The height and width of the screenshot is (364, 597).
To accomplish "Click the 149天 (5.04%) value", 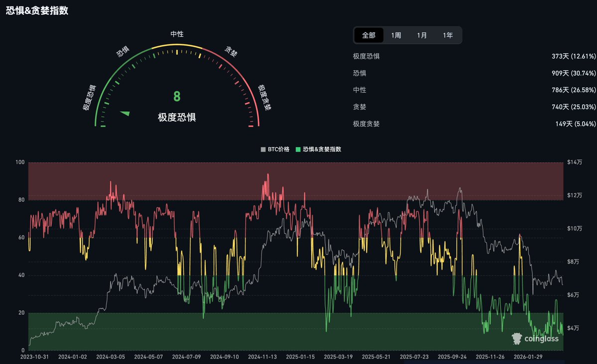I will click(x=575, y=124).
